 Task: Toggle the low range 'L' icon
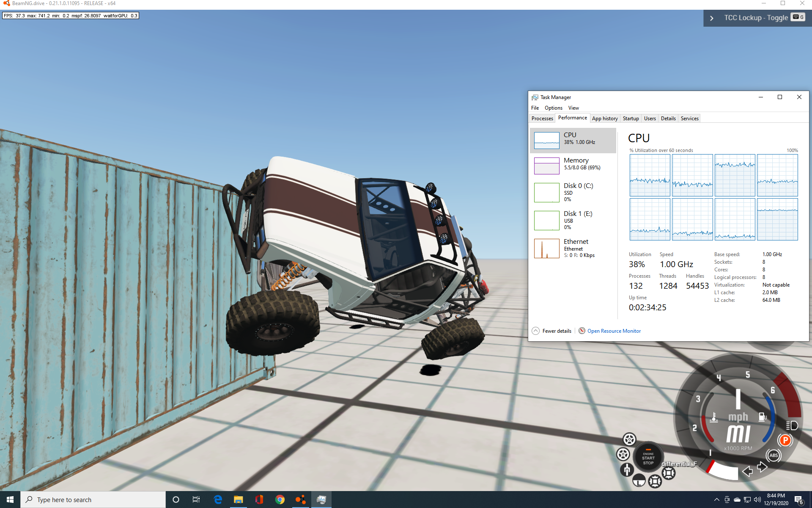point(639,480)
